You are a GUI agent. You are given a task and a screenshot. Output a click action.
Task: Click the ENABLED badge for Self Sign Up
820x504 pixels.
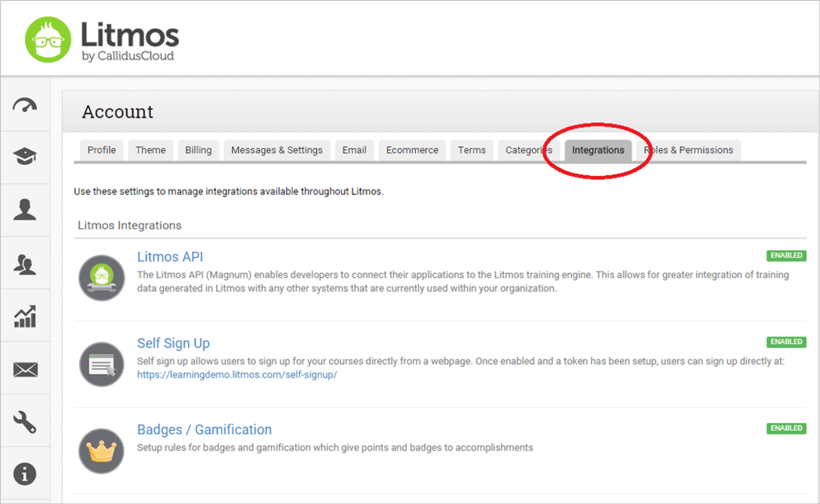click(x=786, y=342)
